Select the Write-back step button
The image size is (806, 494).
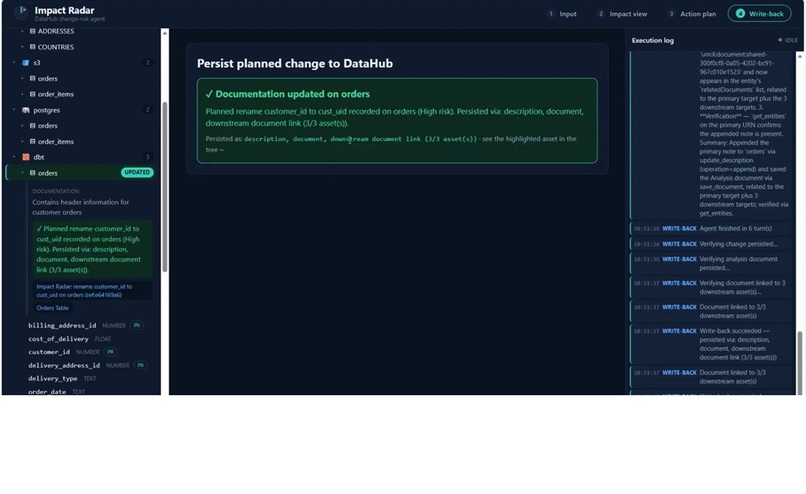pos(759,14)
